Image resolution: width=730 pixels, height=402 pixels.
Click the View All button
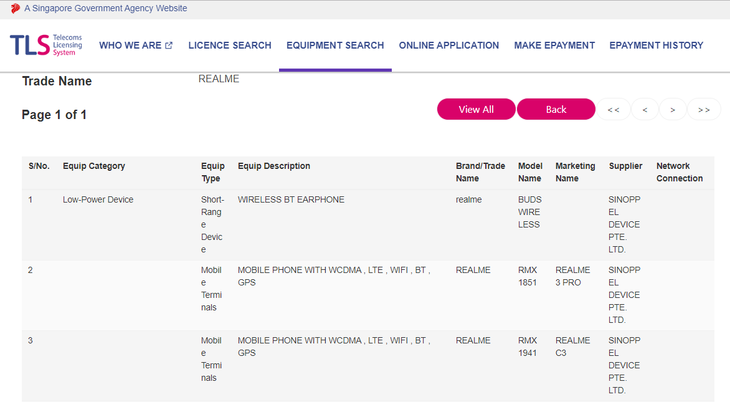(x=476, y=109)
